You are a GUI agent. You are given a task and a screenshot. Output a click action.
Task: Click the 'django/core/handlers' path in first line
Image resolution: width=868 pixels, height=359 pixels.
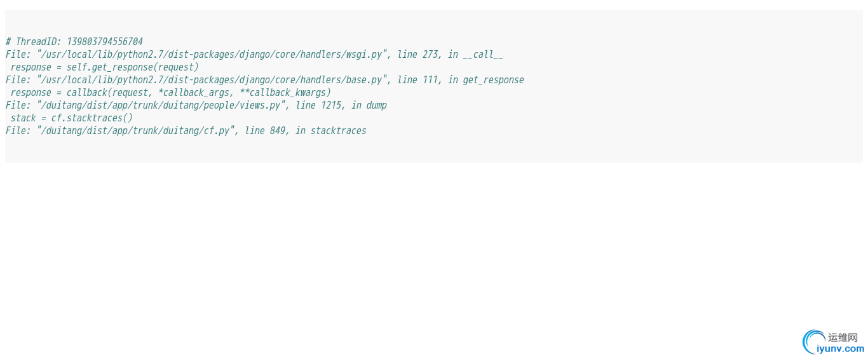click(x=291, y=55)
